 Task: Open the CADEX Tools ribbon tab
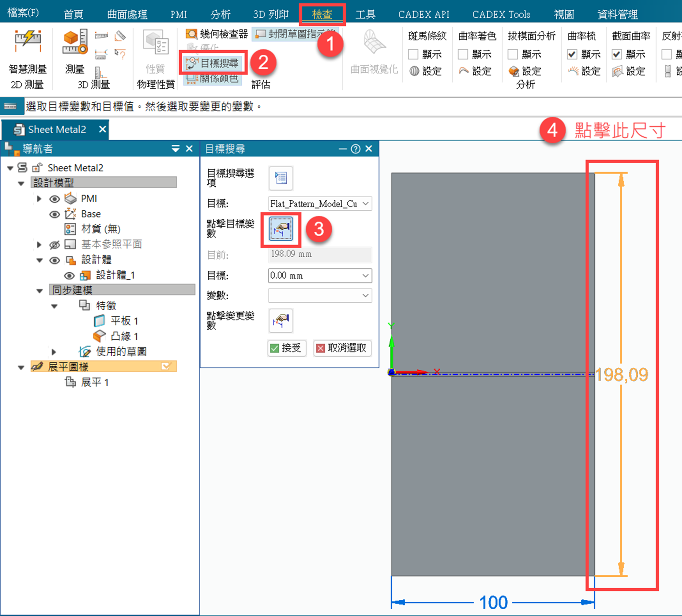(501, 14)
